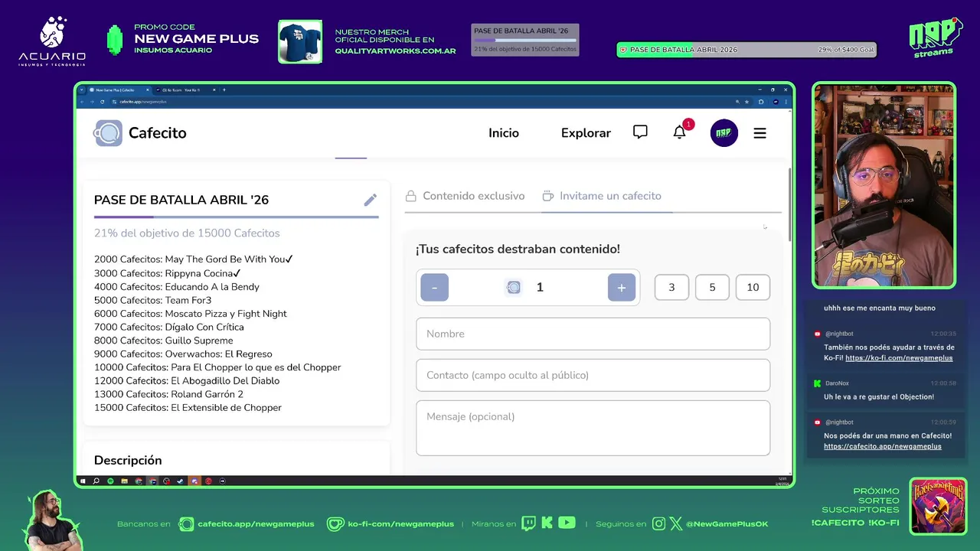
Task: Click '7000 Cafecitos: Dígalo Con Crítica' row
Action: point(169,327)
